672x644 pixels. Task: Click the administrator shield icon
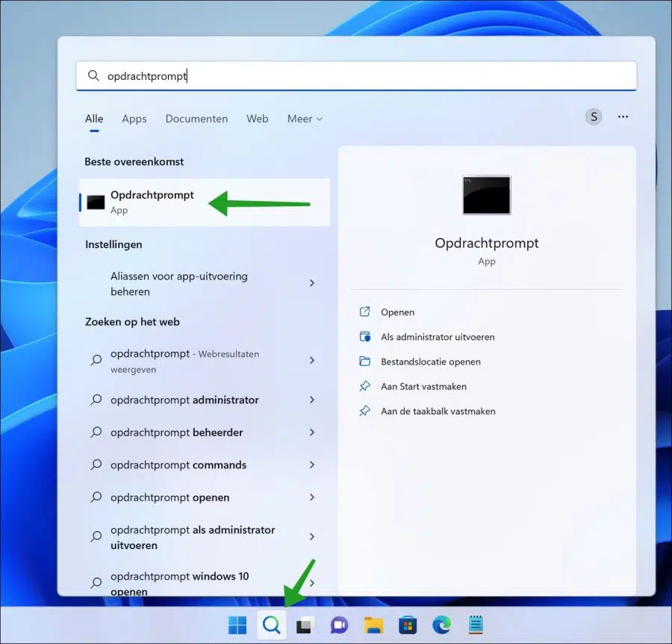click(x=364, y=337)
